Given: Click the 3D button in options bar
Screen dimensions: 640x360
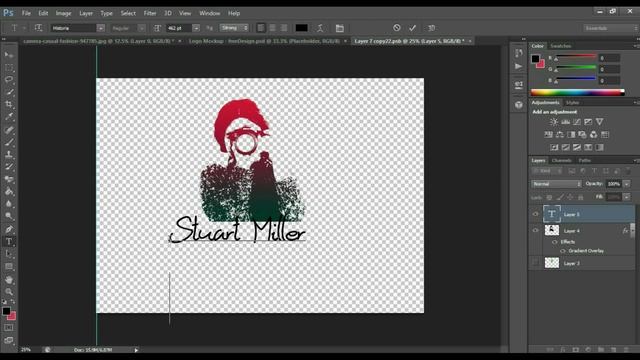Looking at the screenshot, I should click(431, 28).
